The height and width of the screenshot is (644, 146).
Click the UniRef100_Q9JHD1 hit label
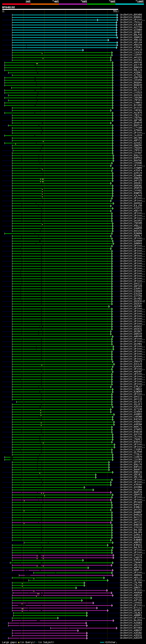coord(131,344)
